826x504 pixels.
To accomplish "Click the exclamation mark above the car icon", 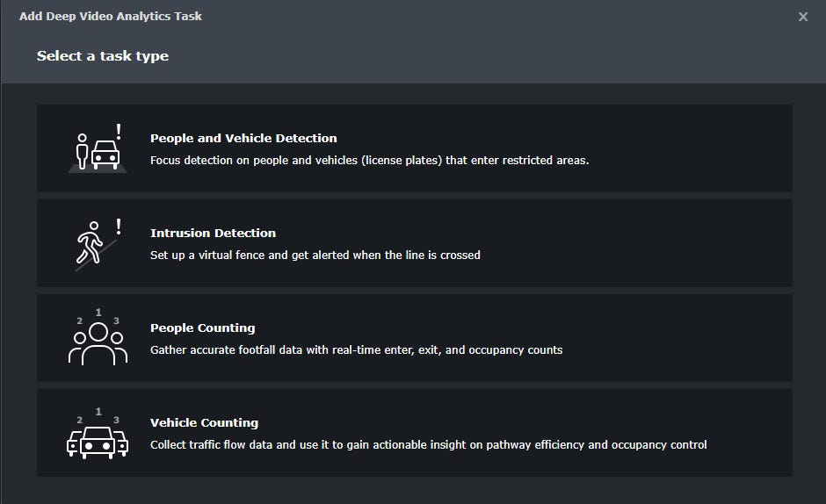I will tap(119, 132).
